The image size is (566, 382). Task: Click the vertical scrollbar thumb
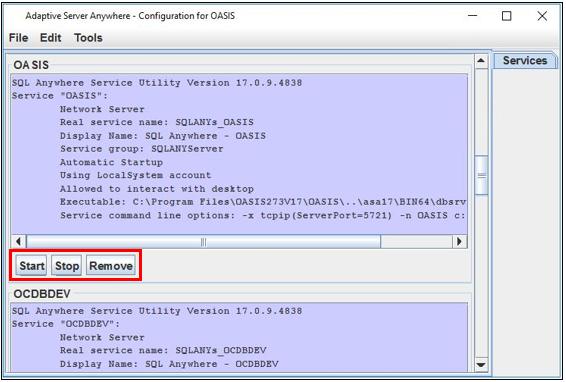tap(482, 175)
